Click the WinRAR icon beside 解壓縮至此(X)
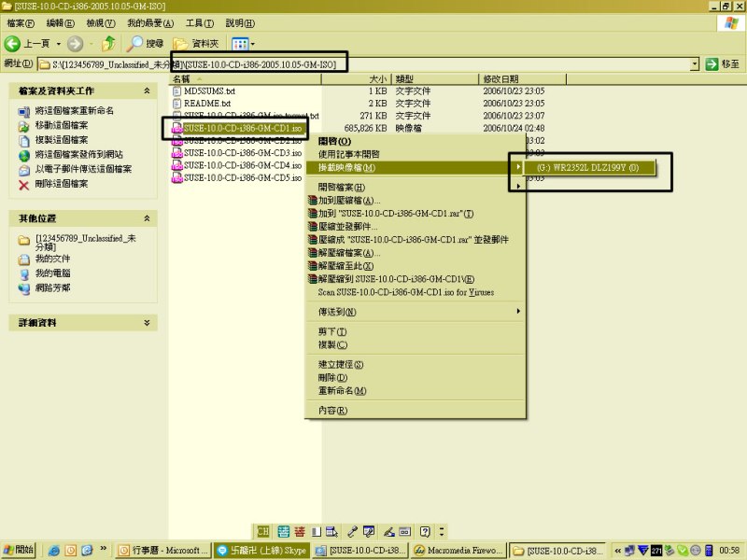This screenshot has height=560, width=747. point(313,266)
